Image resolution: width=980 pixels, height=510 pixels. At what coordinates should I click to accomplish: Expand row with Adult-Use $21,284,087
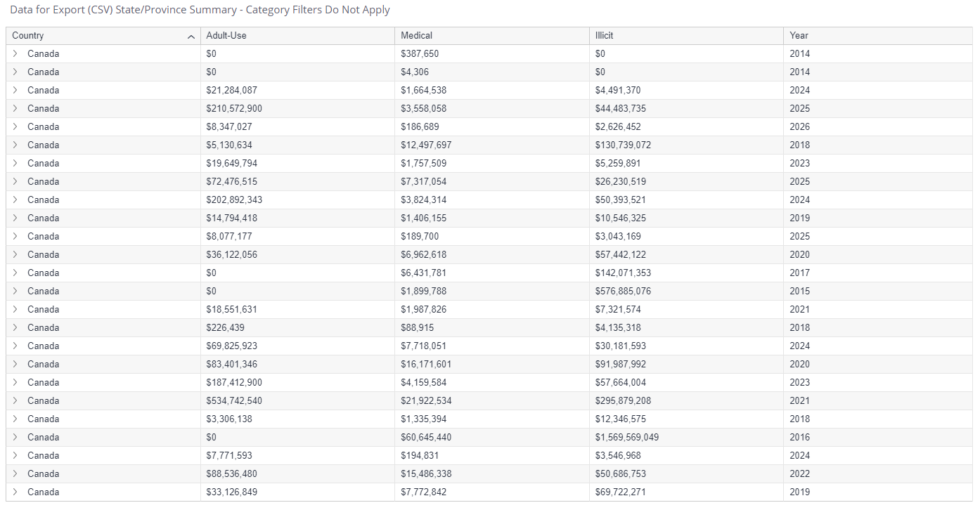pos(15,91)
